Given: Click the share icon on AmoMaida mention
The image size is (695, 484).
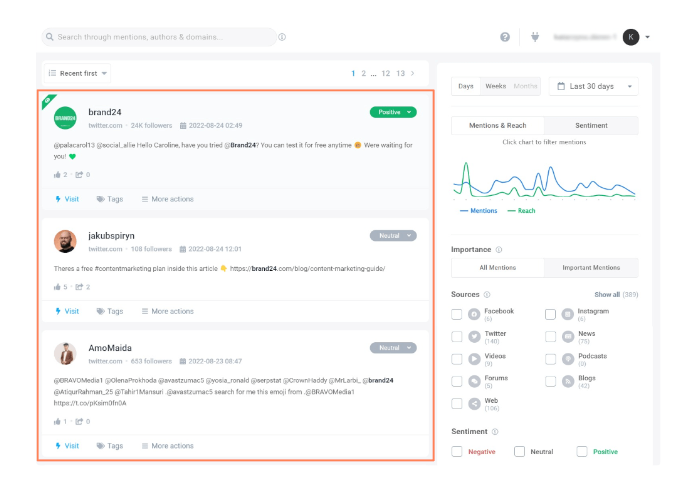Looking at the screenshot, I should click(x=79, y=422).
